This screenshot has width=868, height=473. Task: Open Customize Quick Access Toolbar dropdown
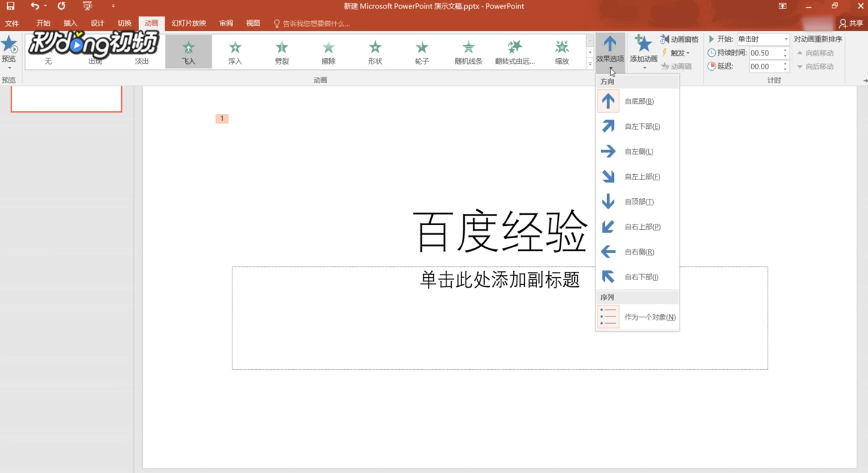(113, 6)
